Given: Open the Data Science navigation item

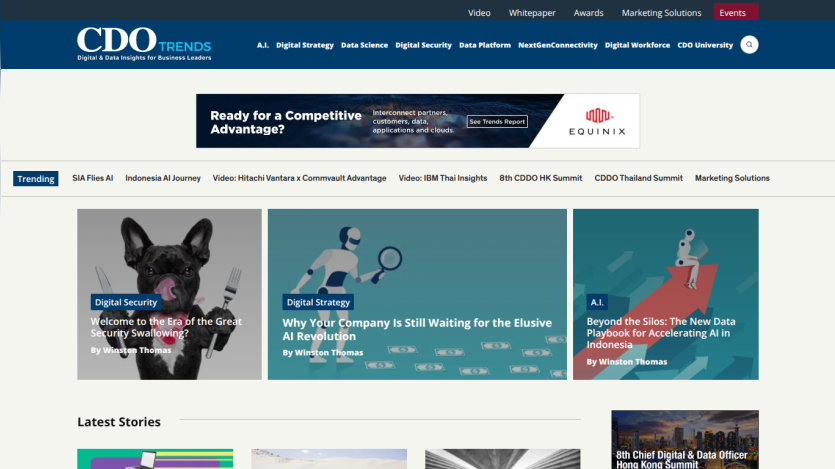Looking at the screenshot, I should point(364,45).
